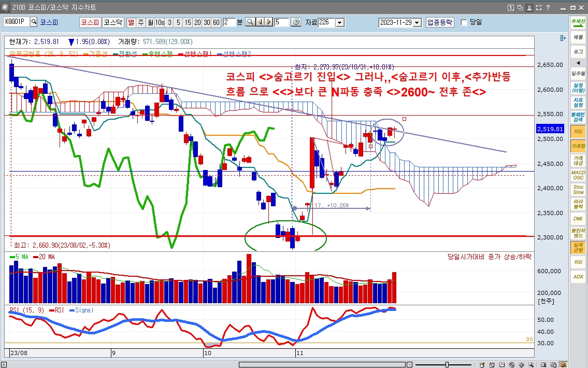Collapse the indicator sidebar with the left arrow
Screen dimensions: 588x368
point(578,62)
